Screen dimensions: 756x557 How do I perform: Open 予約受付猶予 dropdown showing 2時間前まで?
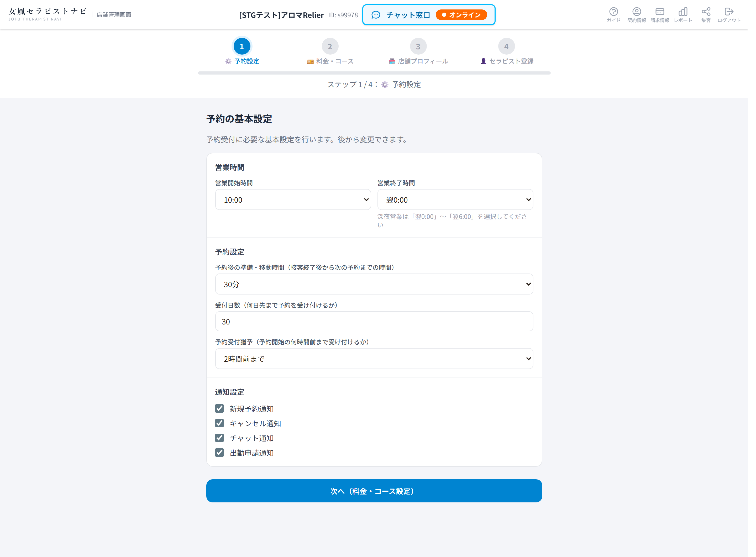pos(374,359)
